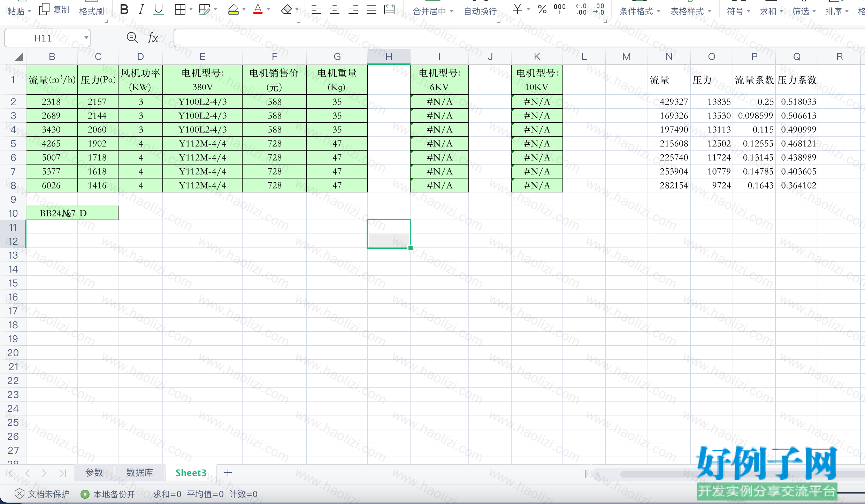This screenshot has height=504, width=865.
Task: Go to first sheet arrow
Action: [x=10, y=473]
